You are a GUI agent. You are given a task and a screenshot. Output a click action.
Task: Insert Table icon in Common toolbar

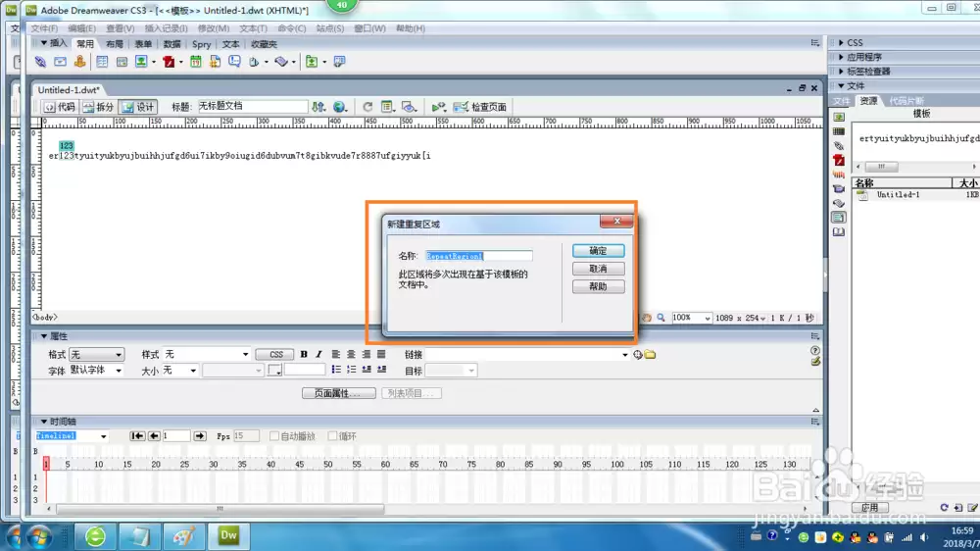(102, 62)
